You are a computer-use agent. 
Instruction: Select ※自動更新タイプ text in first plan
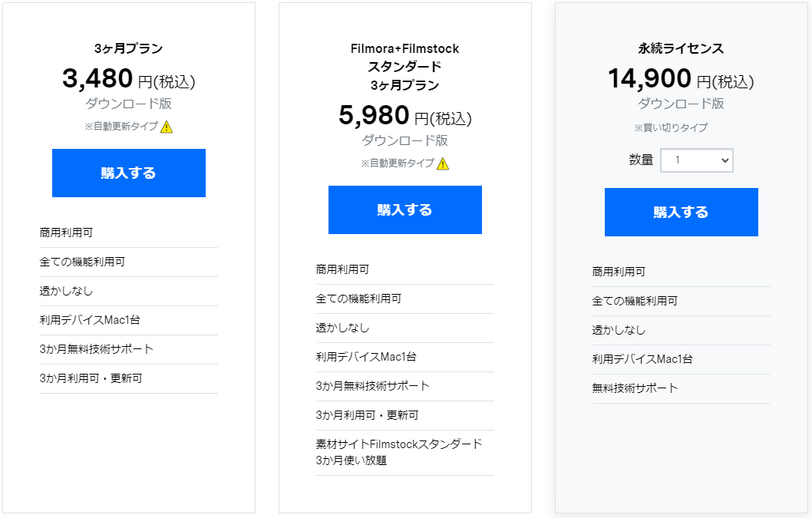pyautogui.click(x=121, y=127)
